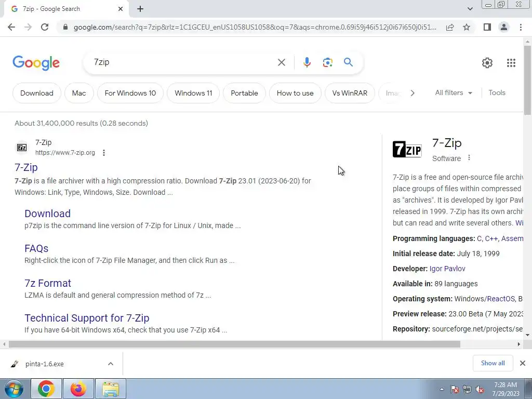Select the How to use chip
532x399 pixels.
(x=295, y=93)
